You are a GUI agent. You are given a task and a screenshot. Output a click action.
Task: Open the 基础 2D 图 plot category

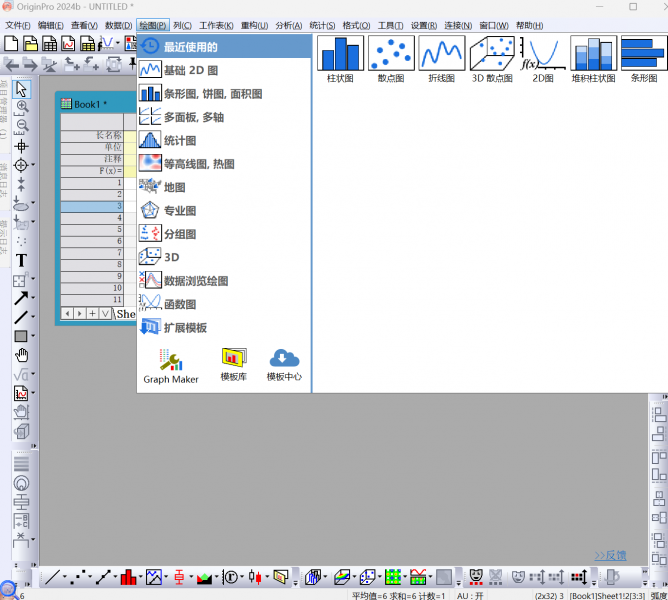pos(225,70)
